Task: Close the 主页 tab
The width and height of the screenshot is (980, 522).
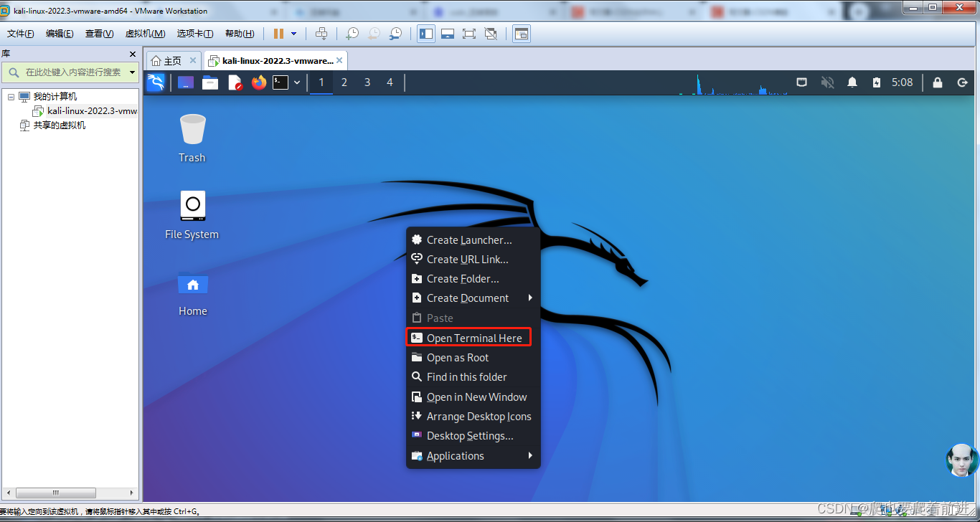Action: (193, 61)
